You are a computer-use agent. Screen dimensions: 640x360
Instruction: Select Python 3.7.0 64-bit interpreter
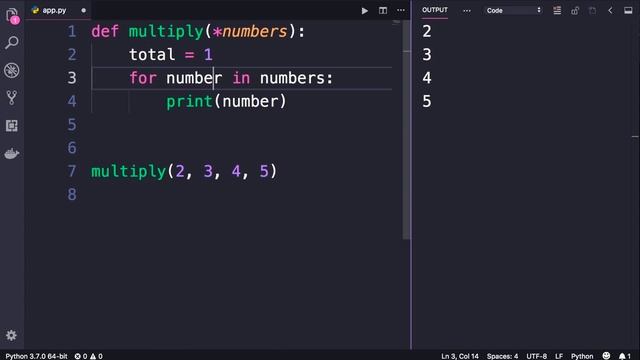click(36, 356)
